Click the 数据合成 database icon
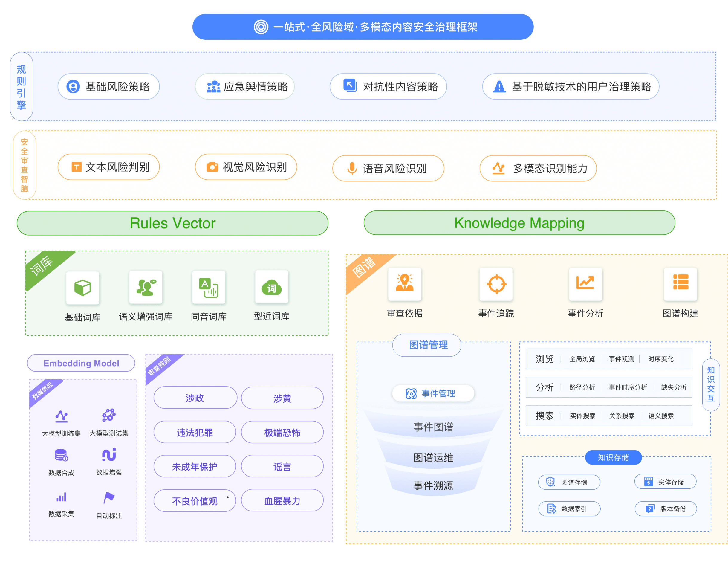Viewport: 728px width, 565px height. 61,455
